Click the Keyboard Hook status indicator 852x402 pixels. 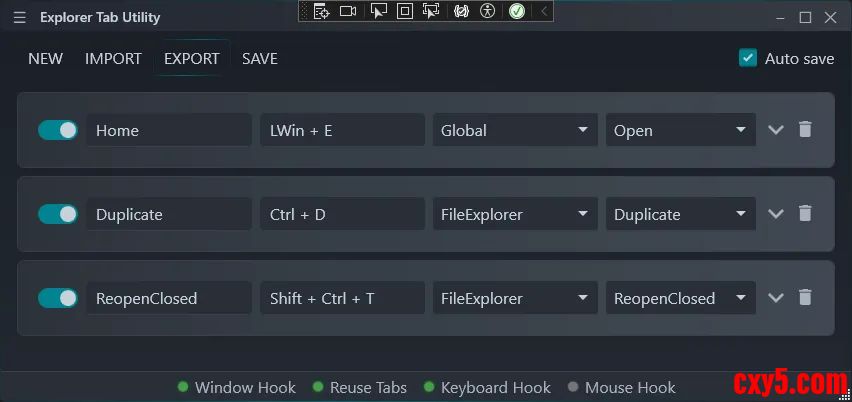pyautogui.click(x=487, y=387)
